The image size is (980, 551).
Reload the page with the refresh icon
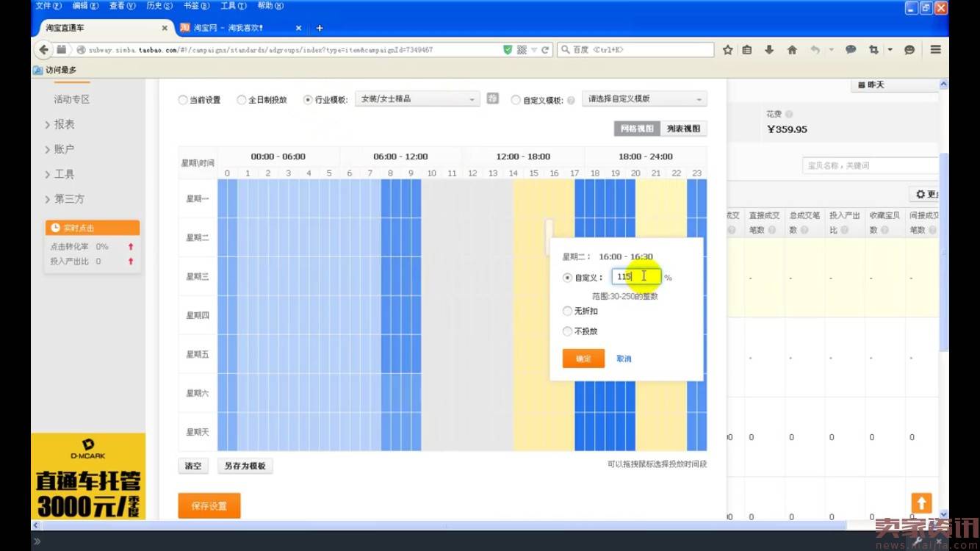click(x=545, y=50)
